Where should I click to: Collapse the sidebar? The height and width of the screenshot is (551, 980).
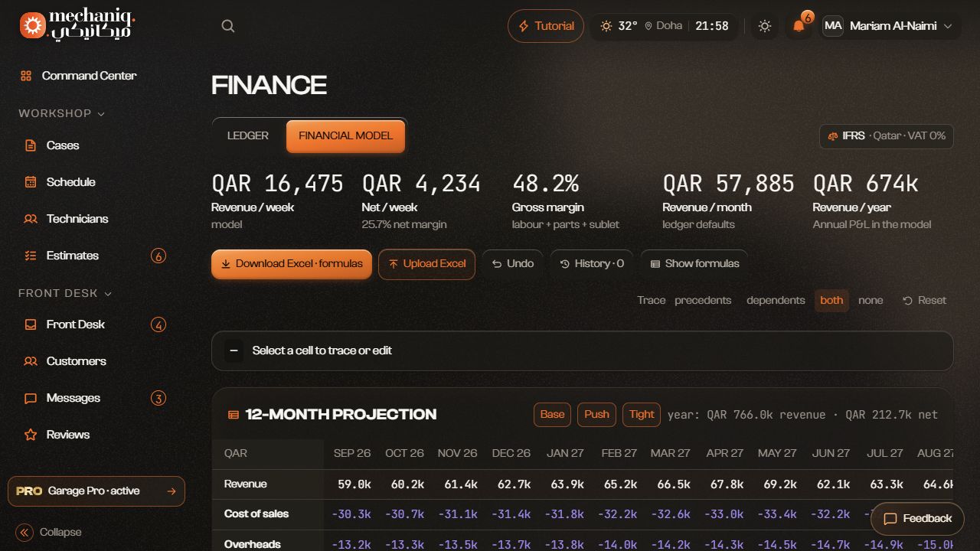49,533
